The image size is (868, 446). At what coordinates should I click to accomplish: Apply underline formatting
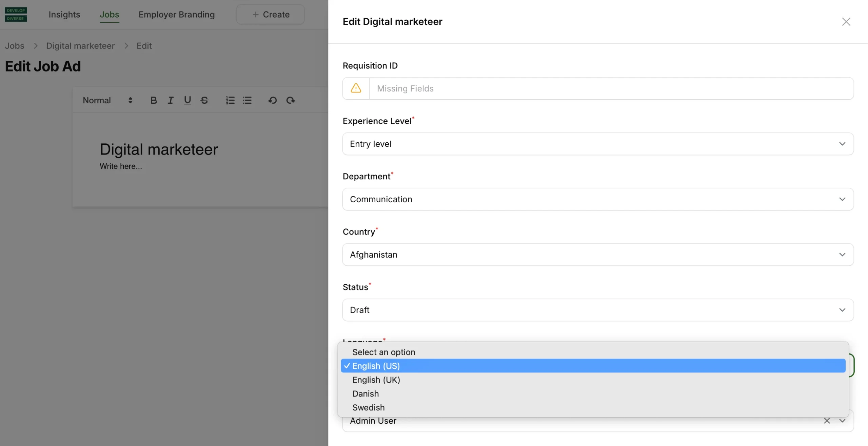coord(187,100)
